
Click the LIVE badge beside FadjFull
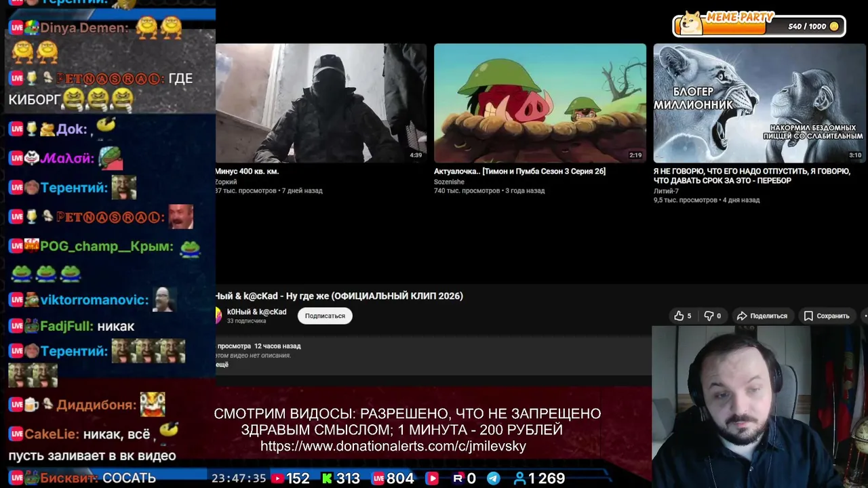[16, 327]
